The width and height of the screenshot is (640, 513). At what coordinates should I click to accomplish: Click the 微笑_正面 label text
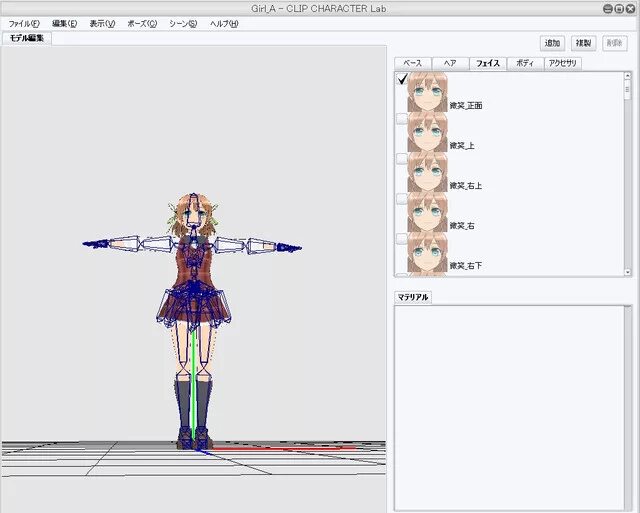point(466,106)
